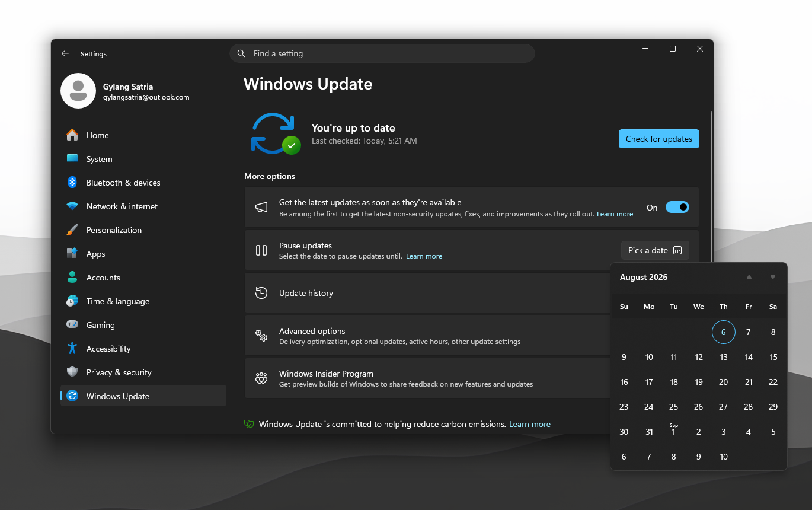Viewport: 812px width, 510px height.
Task: Click the You're up to date text
Action: [x=353, y=128]
